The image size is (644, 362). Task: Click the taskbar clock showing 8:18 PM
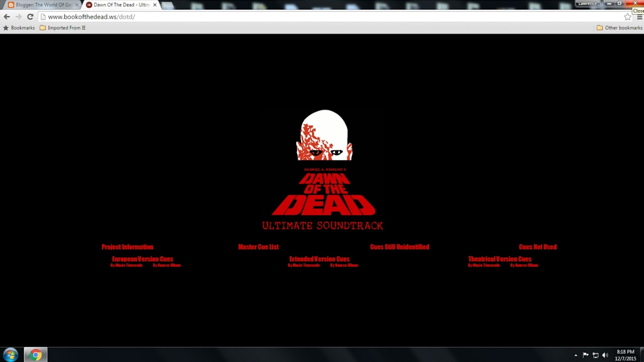click(x=625, y=355)
